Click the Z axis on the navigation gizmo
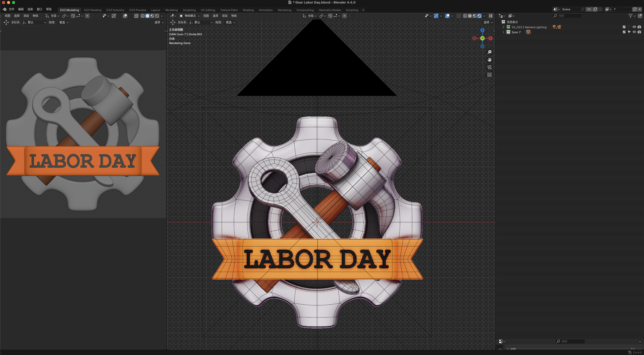 pyautogui.click(x=482, y=30)
